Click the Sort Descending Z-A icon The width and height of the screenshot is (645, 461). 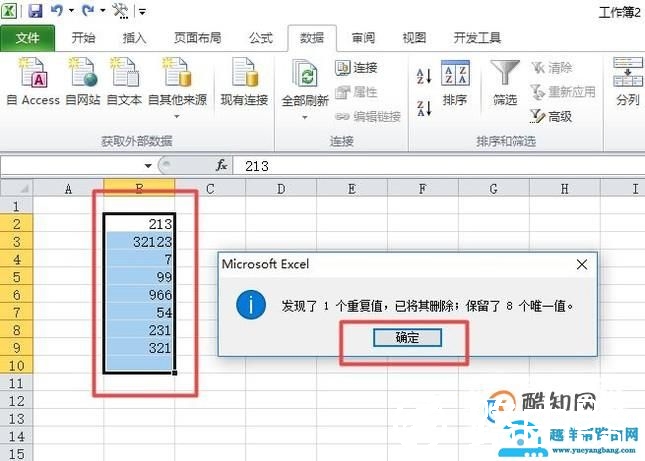pos(423,106)
